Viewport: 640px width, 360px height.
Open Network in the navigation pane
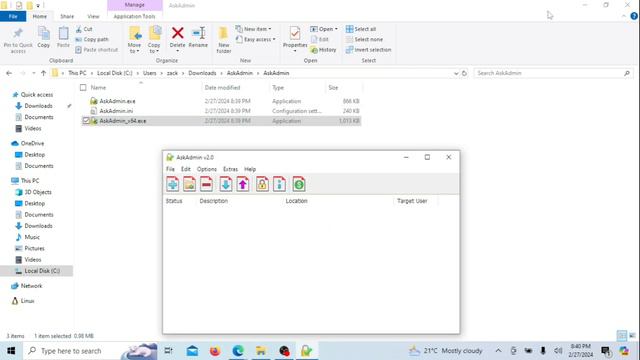click(31, 286)
